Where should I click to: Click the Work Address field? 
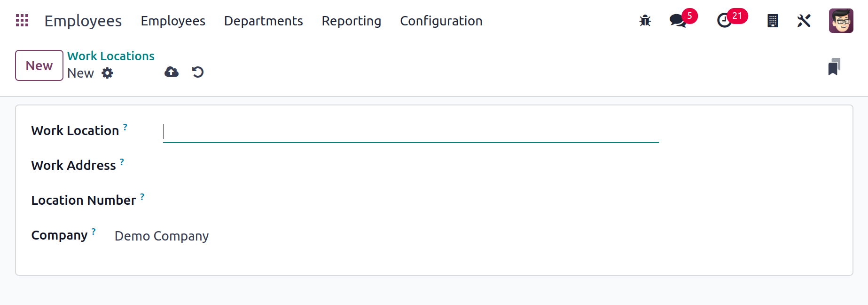[411, 166]
